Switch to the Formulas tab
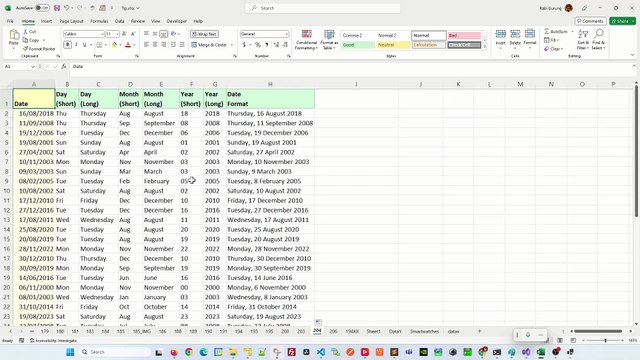 [99, 21]
